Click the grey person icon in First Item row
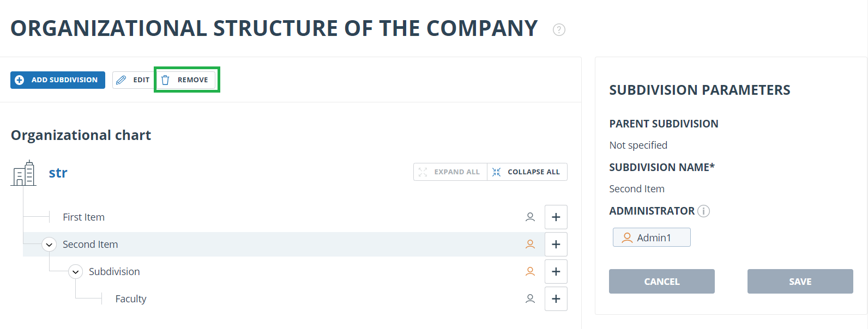The image size is (868, 329). point(530,217)
